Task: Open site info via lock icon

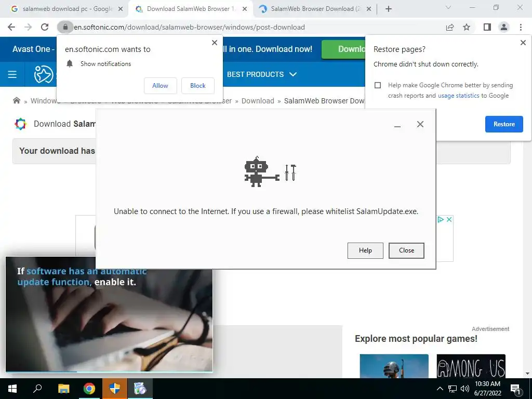Action: point(65,27)
